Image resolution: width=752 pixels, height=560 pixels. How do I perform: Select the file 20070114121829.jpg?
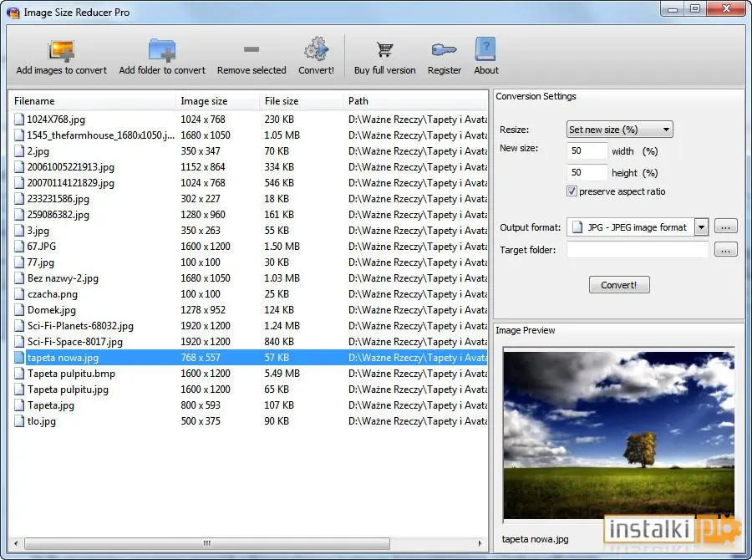coord(70,182)
